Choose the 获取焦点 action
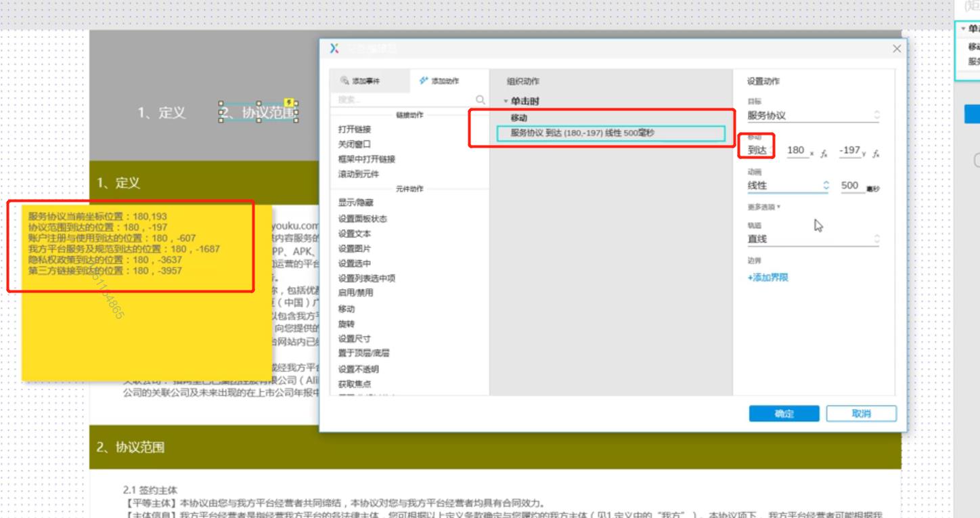The height and width of the screenshot is (518, 980). point(355,384)
